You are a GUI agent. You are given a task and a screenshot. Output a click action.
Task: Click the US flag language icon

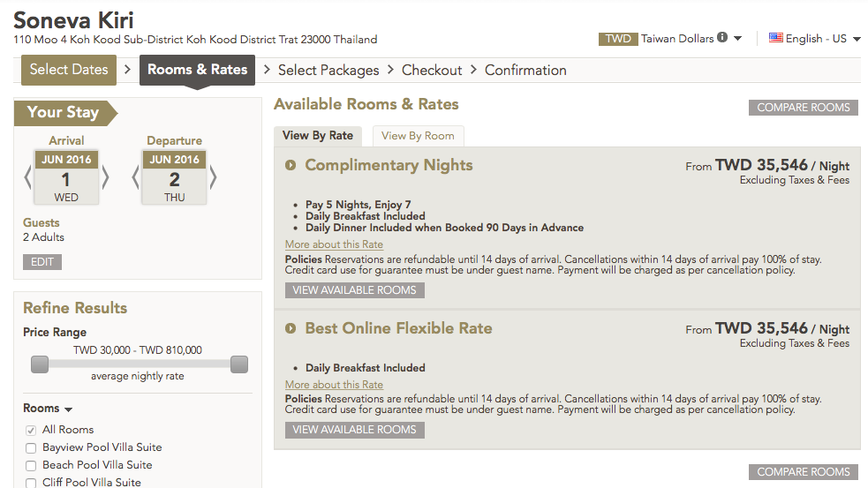click(775, 38)
